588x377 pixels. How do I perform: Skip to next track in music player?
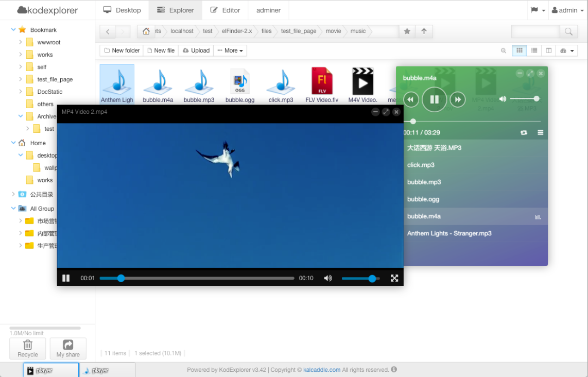point(457,99)
